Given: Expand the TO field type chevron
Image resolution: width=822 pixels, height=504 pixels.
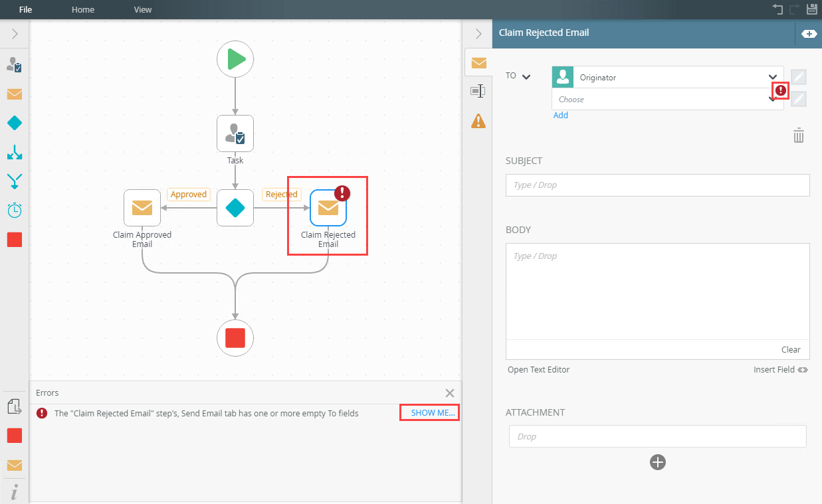Looking at the screenshot, I should tap(526, 76).
